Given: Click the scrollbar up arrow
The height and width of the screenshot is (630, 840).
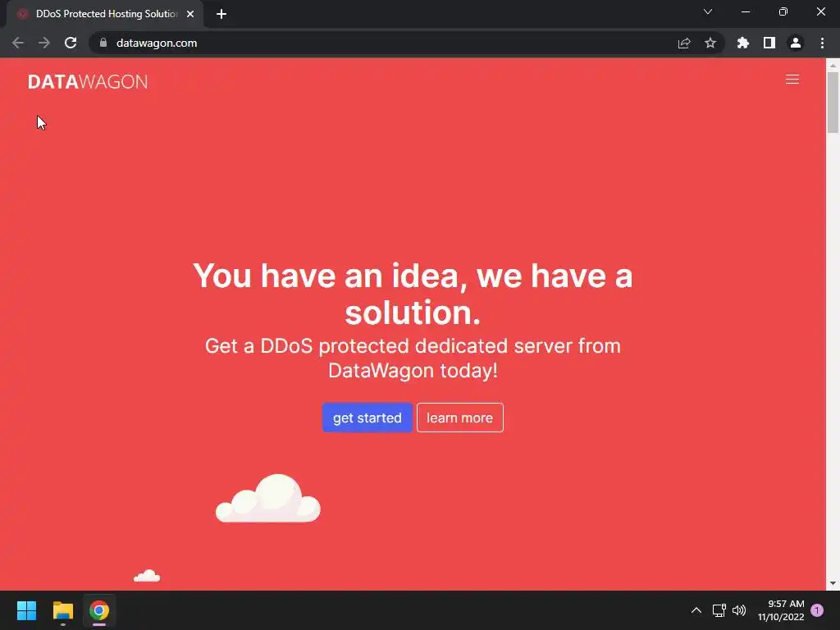Looking at the screenshot, I should tap(833, 65).
